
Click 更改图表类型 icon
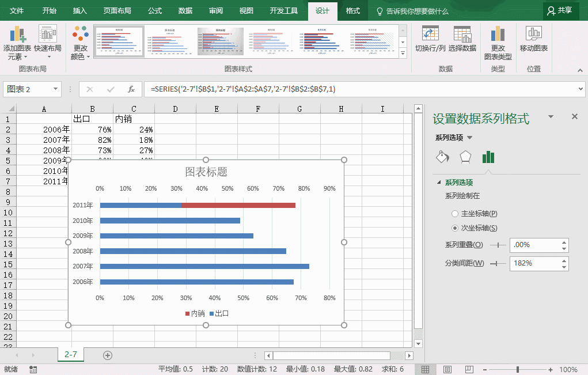click(x=498, y=35)
